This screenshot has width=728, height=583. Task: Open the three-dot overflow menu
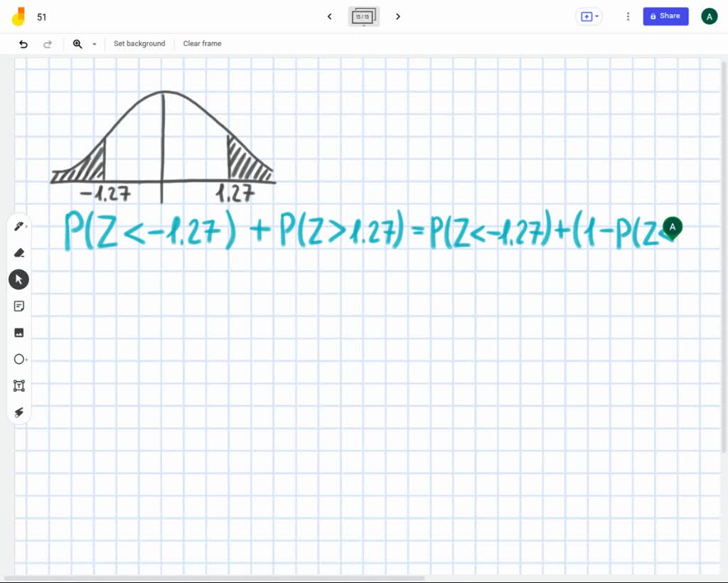(628, 16)
